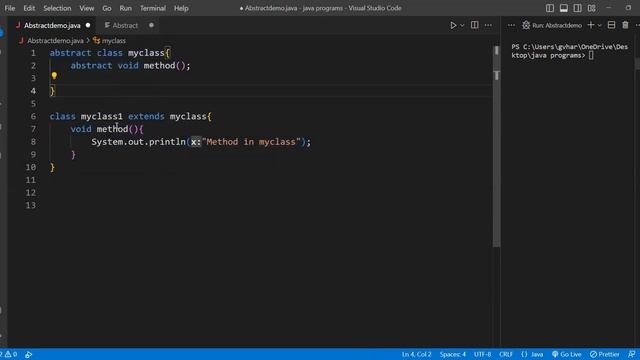This screenshot has height=360, width=640.
Task: Open the Selection menu
Action: click(x=57, y=8)
